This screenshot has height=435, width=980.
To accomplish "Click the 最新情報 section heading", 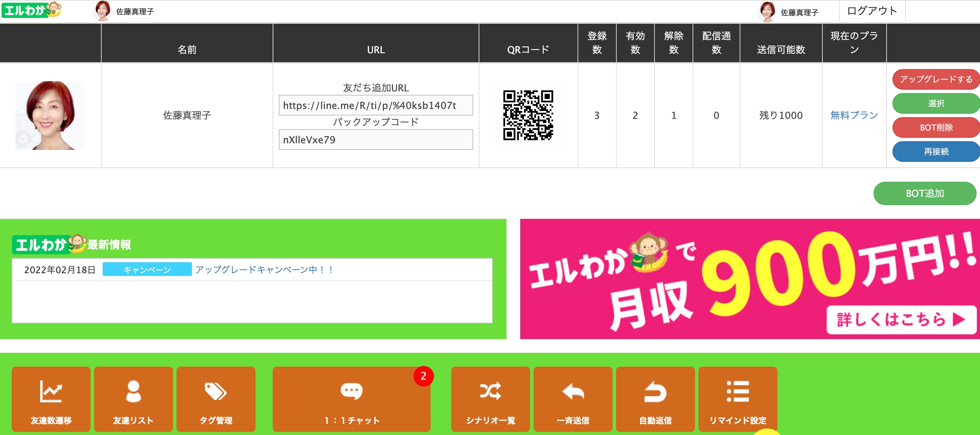I will point(109,245).
